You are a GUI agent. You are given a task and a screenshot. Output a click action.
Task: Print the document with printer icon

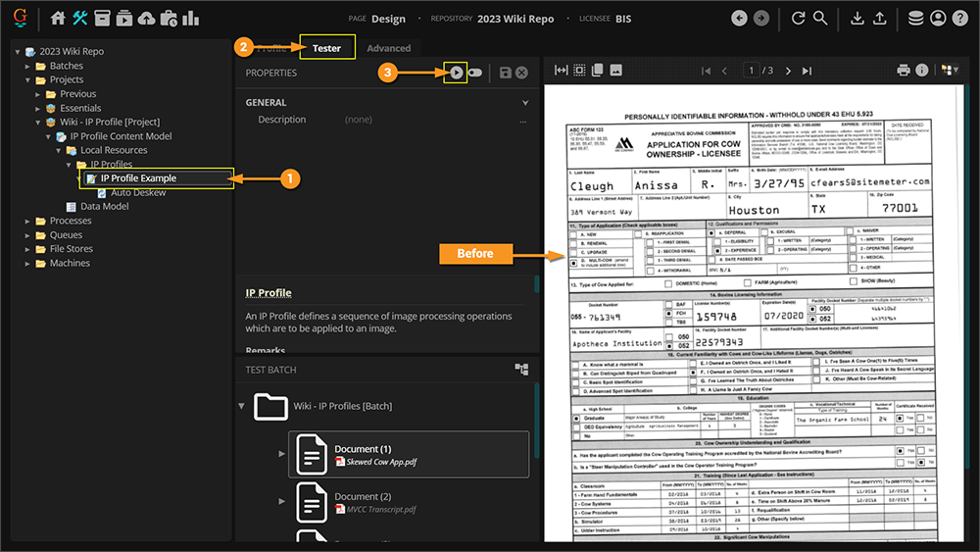click(904, 71)
